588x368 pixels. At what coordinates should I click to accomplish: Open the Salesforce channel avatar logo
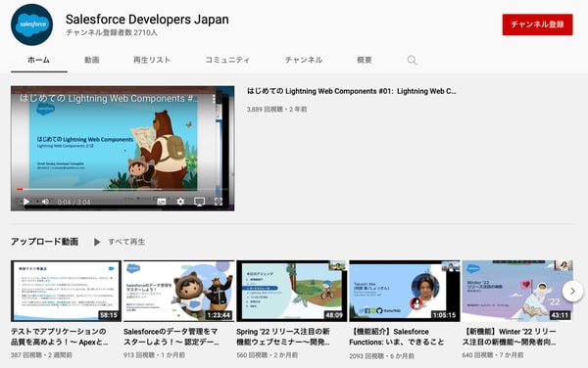coord(32,24)
